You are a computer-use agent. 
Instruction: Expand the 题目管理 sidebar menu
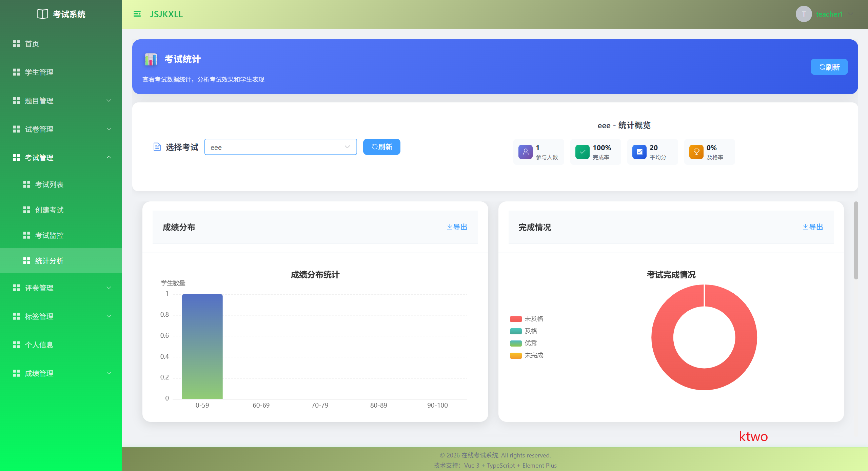pos(61,101)
